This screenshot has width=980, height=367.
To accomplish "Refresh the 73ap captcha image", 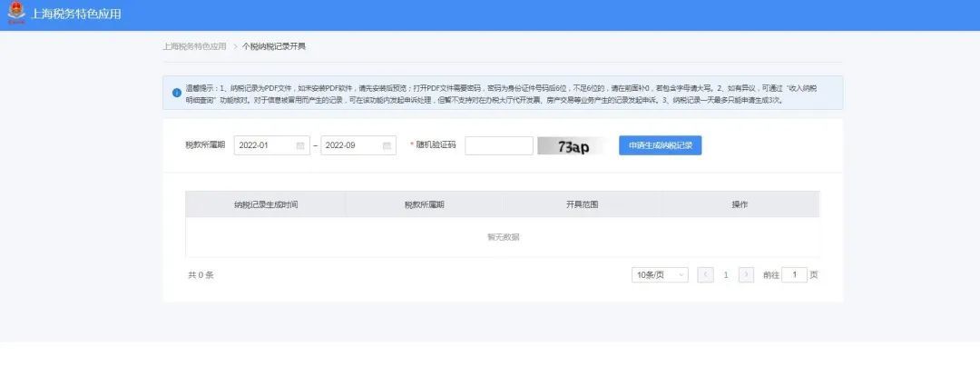I will (573, 145).
